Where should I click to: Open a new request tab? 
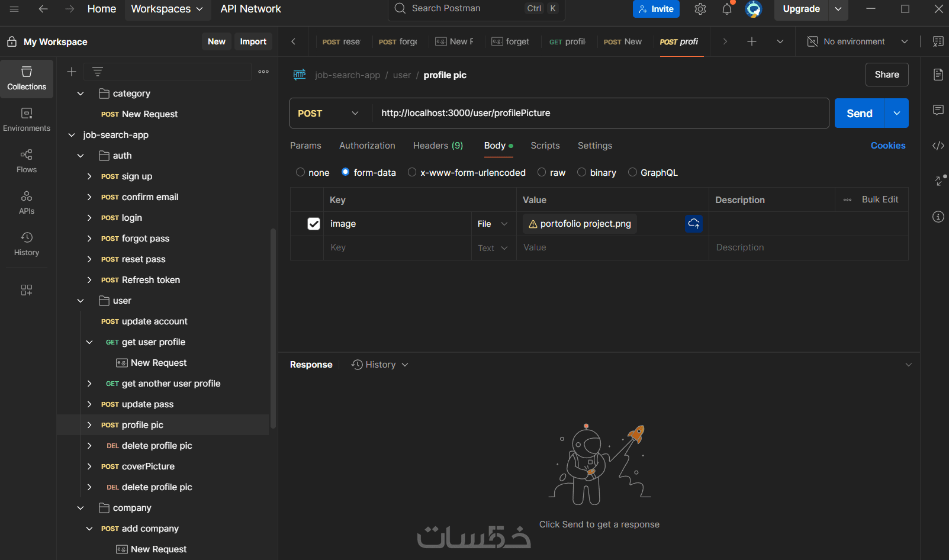pos(752,41)
